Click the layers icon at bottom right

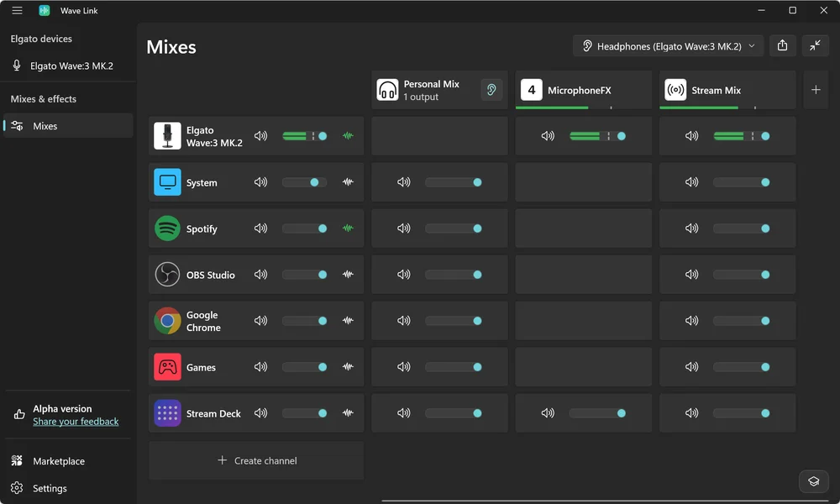click(x=813, y=481)
